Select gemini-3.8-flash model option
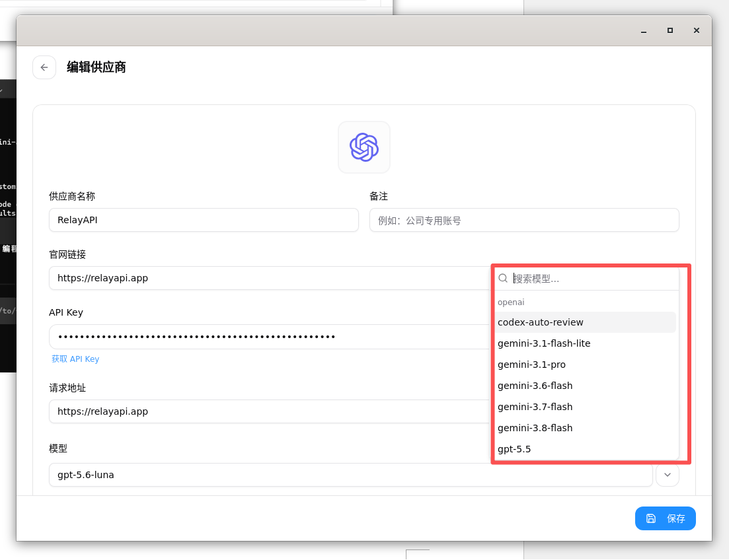729x560 pixels. 586,428
